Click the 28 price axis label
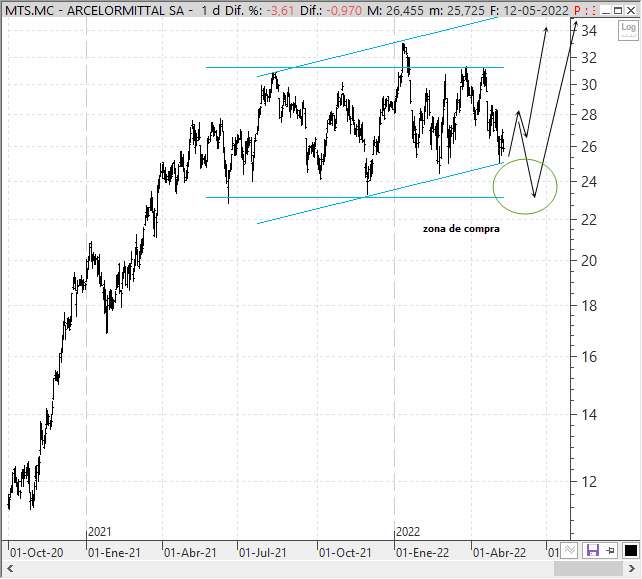642x579 pixels. click(589, 115)
